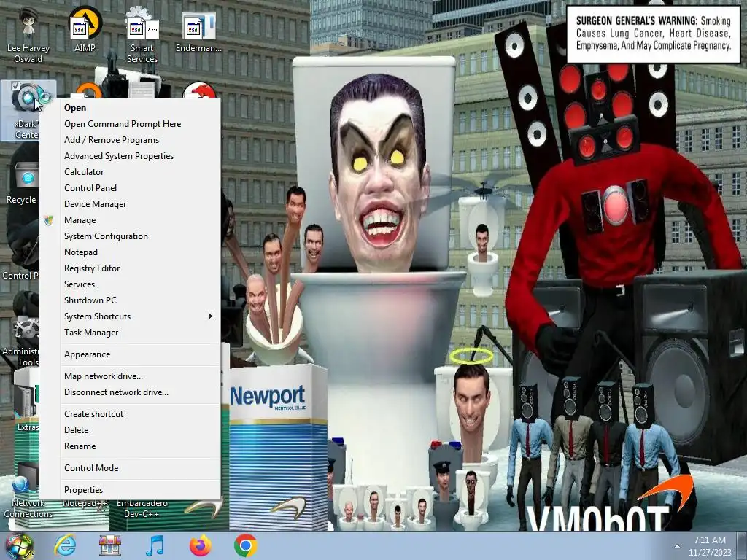Choose Manage with the shield icon
747x560 pixels.
pyautogui.click(x=130, y=220)
